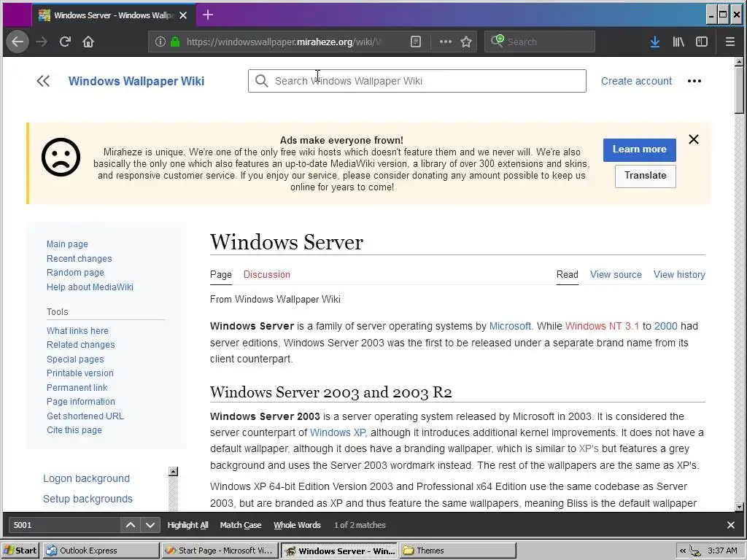Screen dimensions: 747x560
Task: Open the Firefox hamburger menu
Action: 729,42
